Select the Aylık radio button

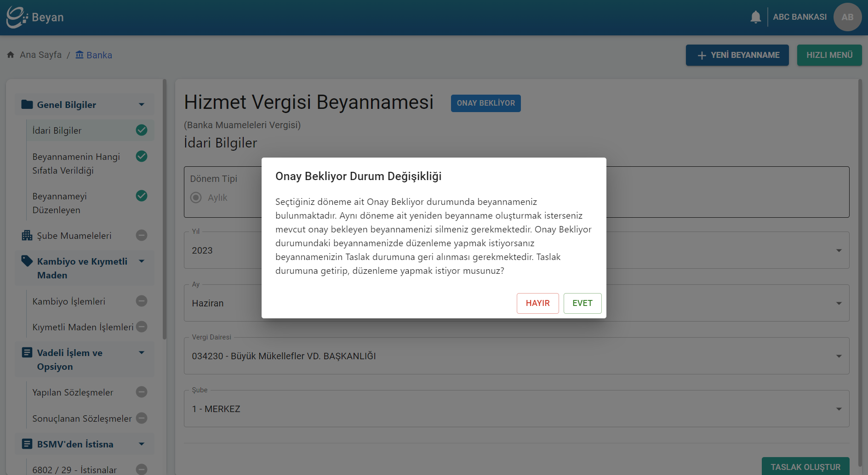coord(196,198)
